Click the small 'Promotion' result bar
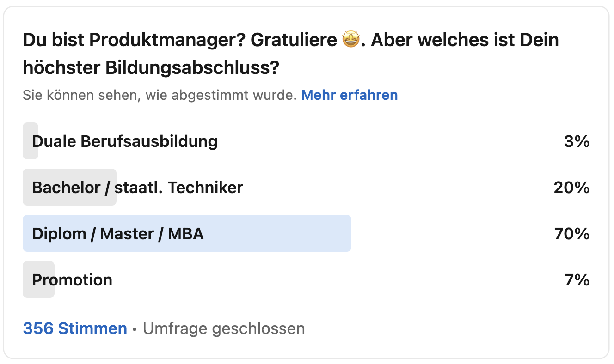 pos(38,279)
